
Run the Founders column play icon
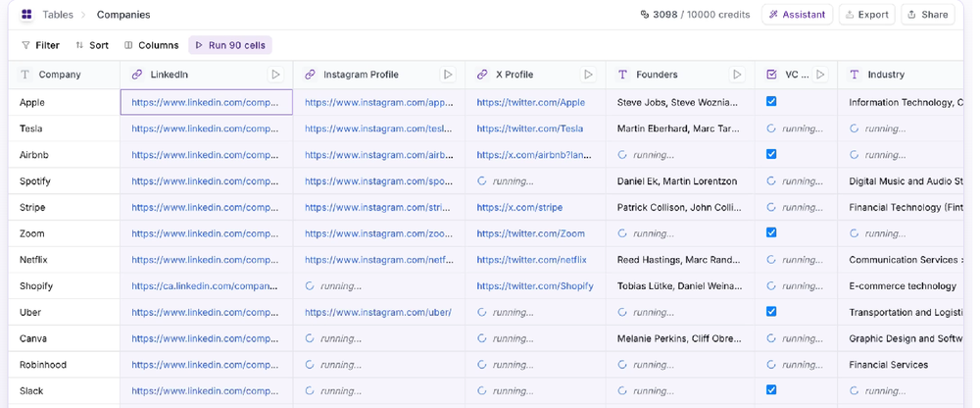(x=737, y=75)
